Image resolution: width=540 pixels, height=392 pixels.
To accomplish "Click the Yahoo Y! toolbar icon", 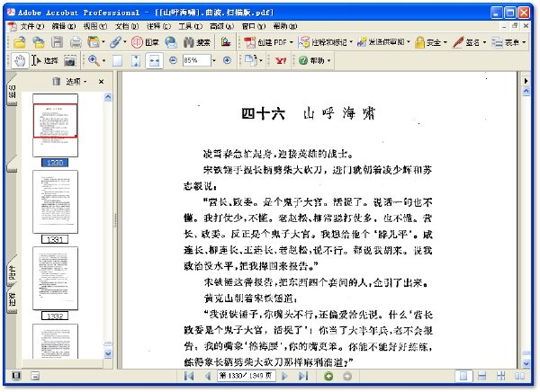I will pyautogui.click(x=281, y=61).
